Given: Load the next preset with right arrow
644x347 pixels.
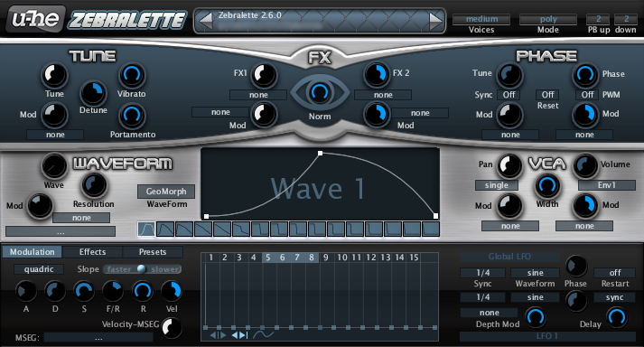Looking at the screenshot, I should pyautogui.click(x=435, y=21).
